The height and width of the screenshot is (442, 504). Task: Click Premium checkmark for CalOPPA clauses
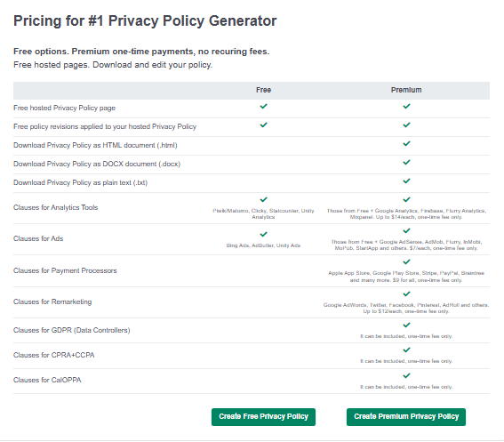pos(406,375)
